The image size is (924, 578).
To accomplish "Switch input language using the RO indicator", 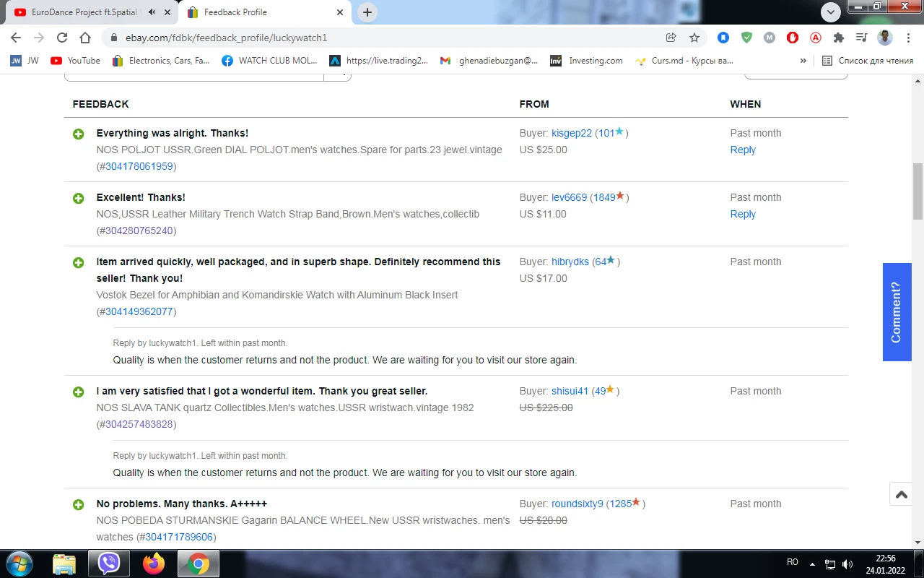I will pyautogui.click(x=793, y=562).
